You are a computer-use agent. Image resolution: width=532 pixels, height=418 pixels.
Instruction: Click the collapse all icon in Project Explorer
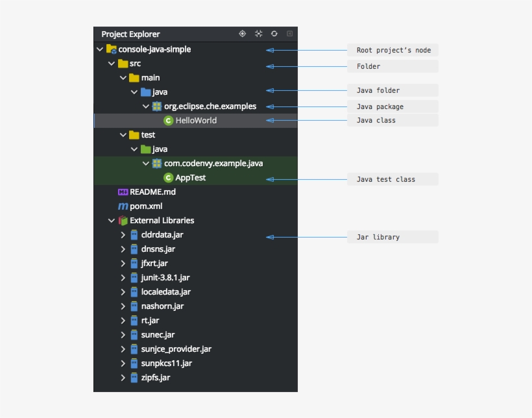259,34
